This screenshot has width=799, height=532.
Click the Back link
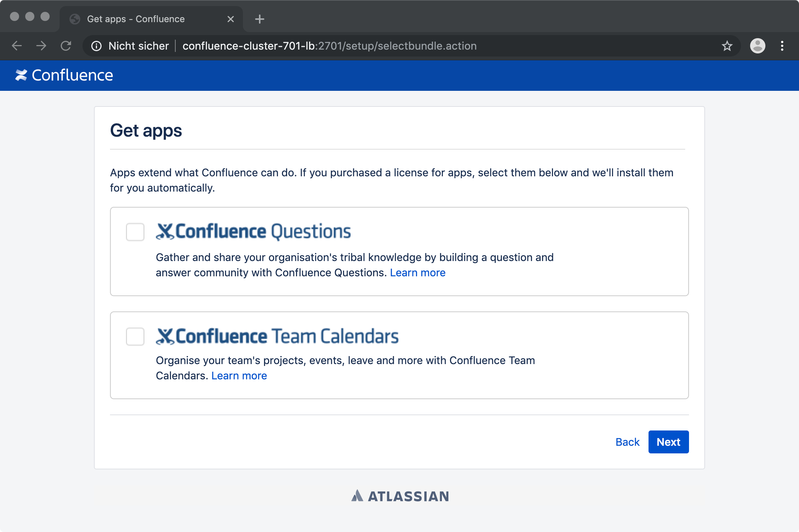point(627,442)
